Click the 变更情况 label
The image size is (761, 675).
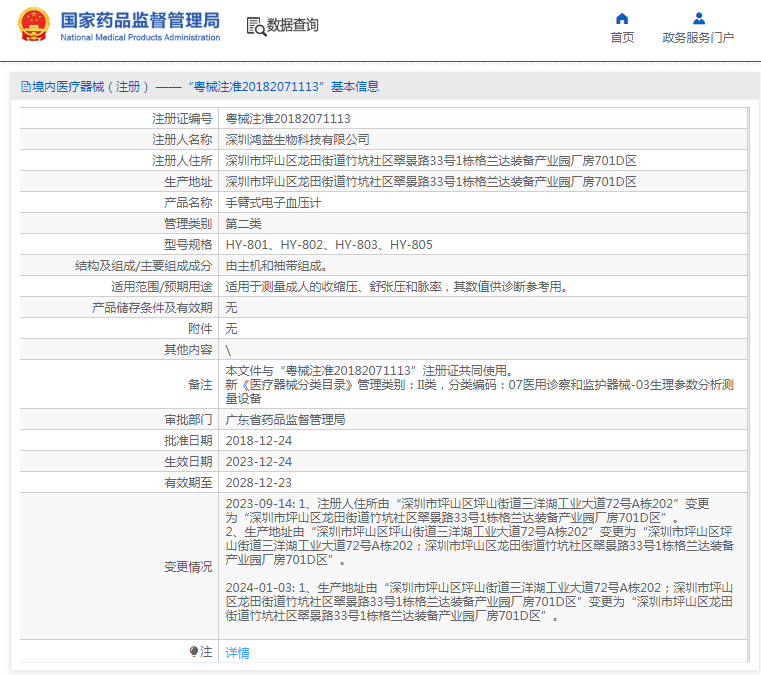pyautogui.click(x=188, y=567)
